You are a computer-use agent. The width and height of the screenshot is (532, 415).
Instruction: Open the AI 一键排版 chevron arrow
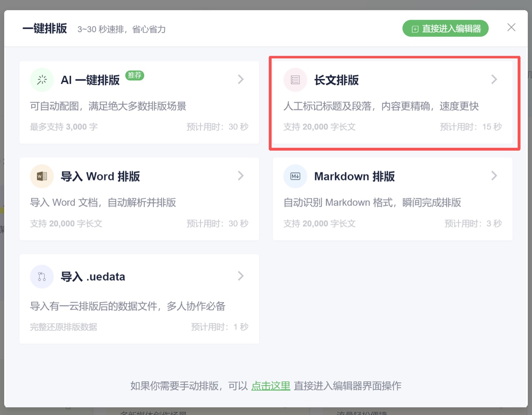coord(241,79)
